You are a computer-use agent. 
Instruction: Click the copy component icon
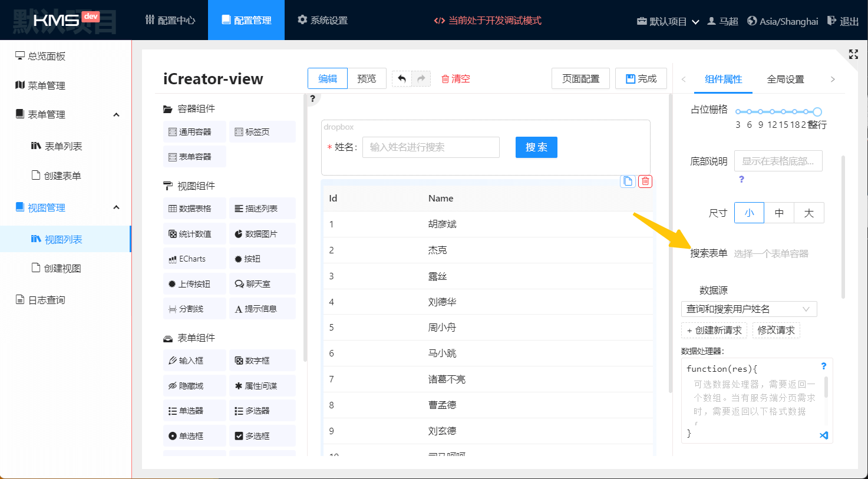point(628,181)
